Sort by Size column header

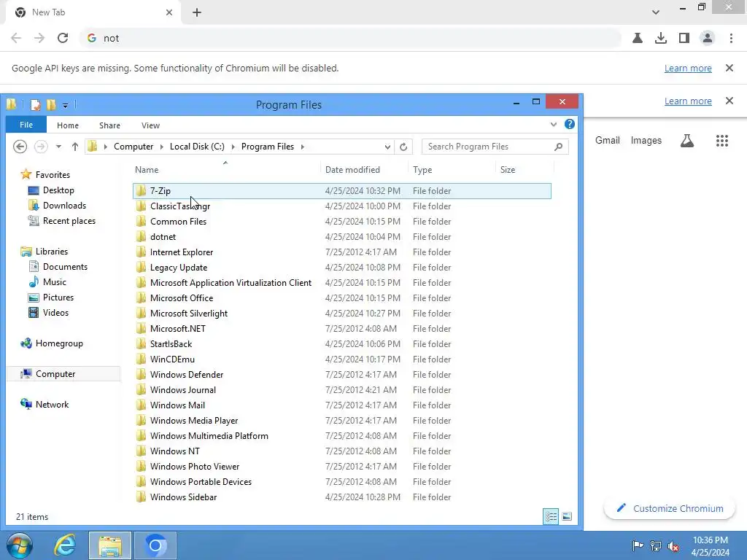[x=508, y=169]
